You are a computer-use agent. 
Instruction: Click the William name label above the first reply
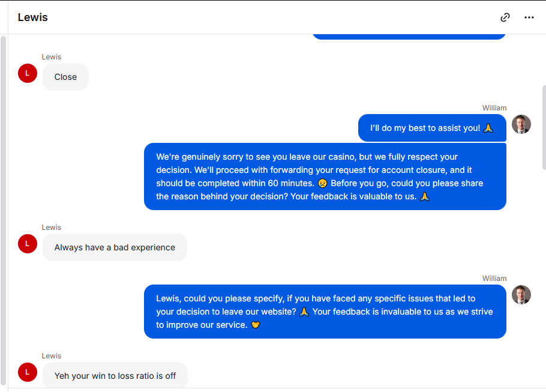(494, 108)
